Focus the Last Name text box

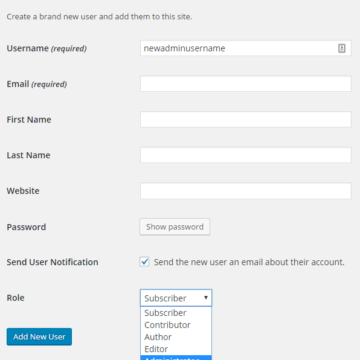point(246,155)
